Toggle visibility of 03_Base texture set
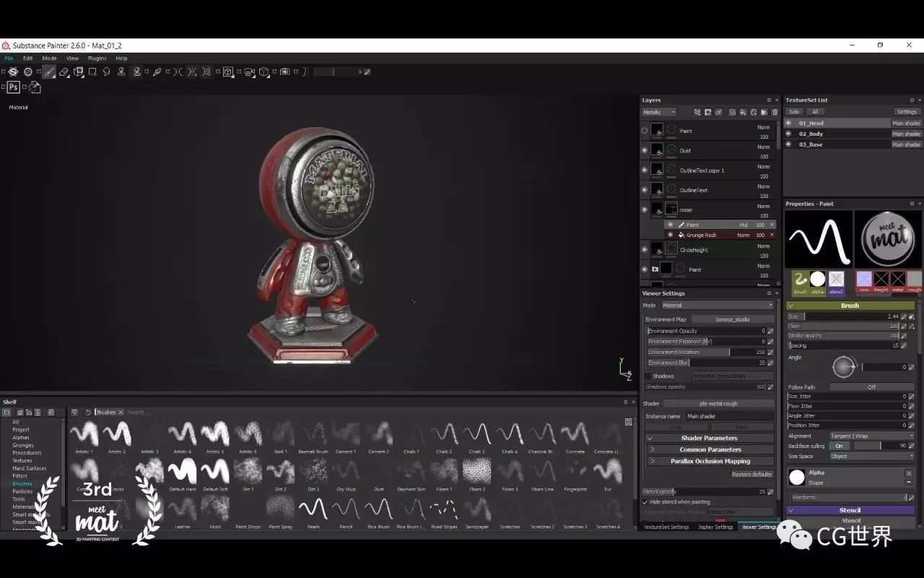 788,144
